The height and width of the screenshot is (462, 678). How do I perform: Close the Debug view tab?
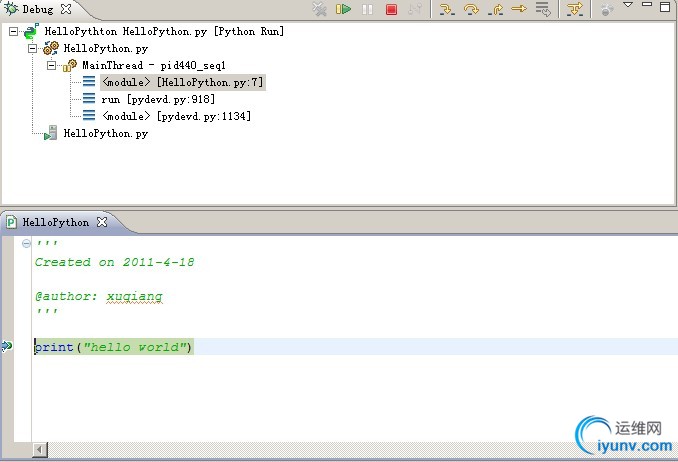pyautogui.click(x=66, y=9)
